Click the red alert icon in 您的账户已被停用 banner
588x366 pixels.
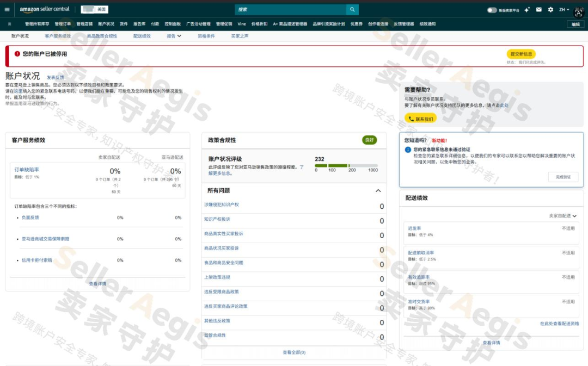coord(17,54)
